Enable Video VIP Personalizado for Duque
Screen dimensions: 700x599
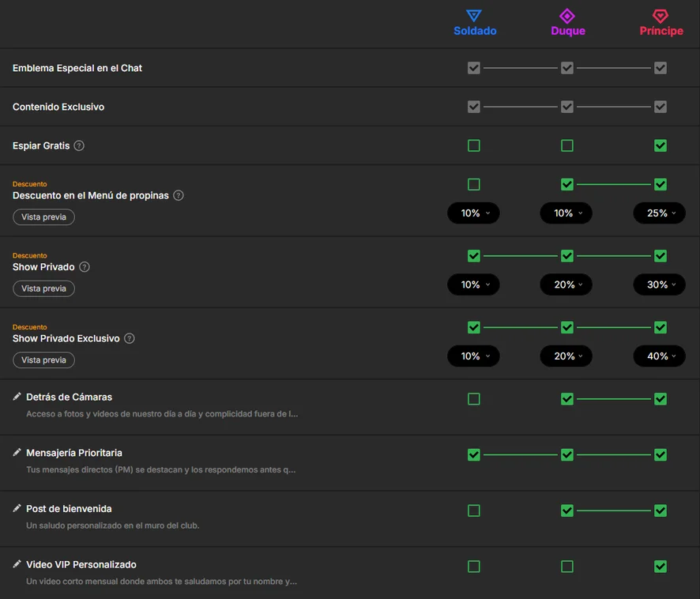coord(567,567)
